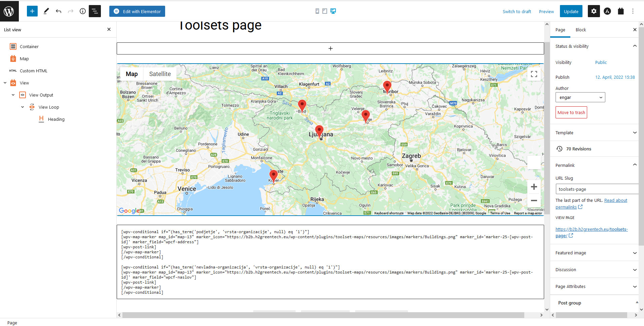
Task: Collapse the Status & visibility section
Action: tap(594, 46)
